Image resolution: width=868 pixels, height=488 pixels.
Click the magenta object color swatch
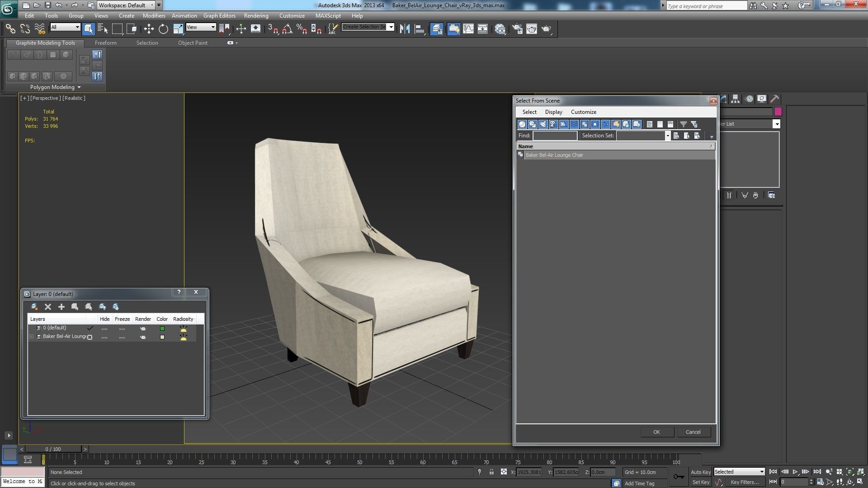(x=778, y=112)
